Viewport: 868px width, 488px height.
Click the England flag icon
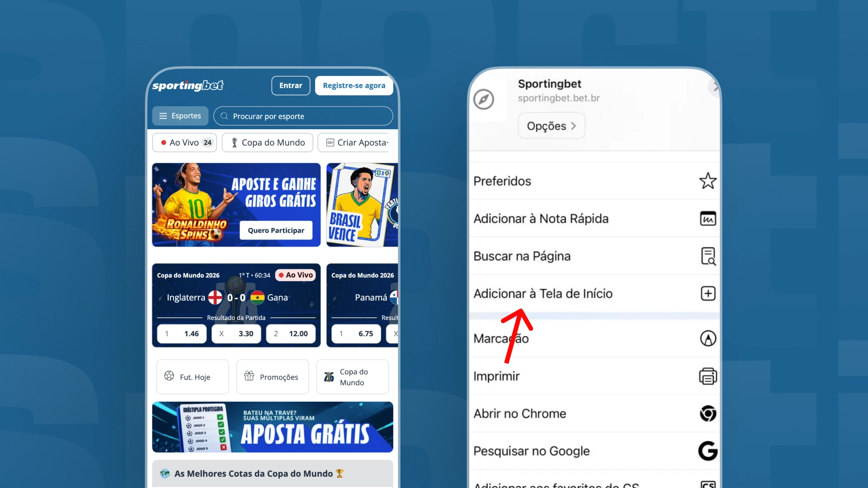215,297
